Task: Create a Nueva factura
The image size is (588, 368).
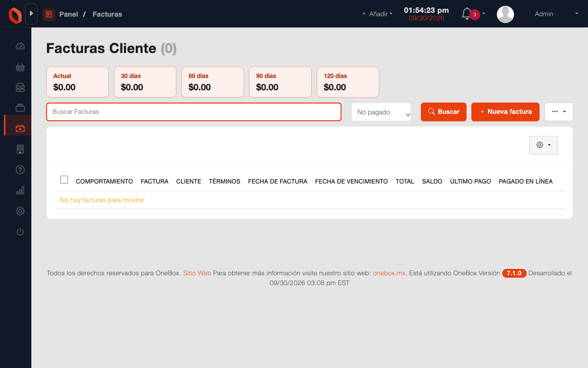Action: coord(505,112)
